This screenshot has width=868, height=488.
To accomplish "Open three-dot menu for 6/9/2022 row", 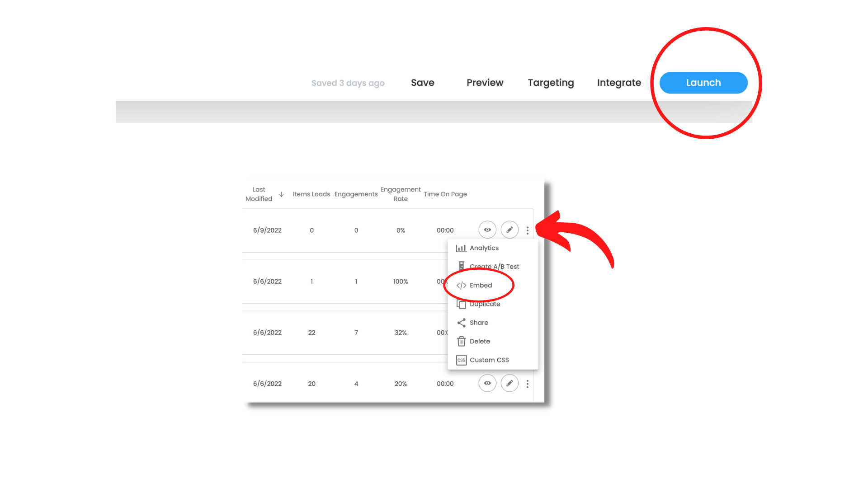I will pos(527,230).
